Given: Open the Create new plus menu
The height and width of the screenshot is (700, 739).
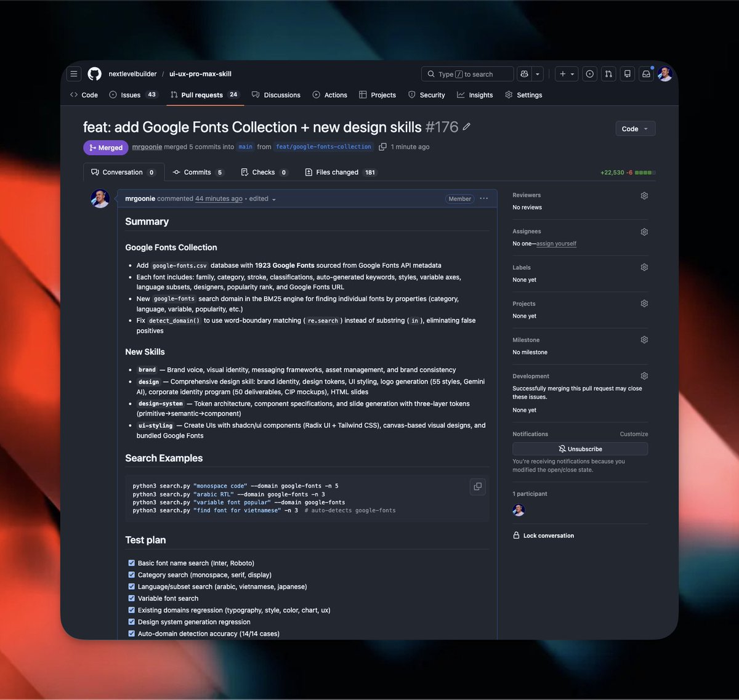Looking at the screenshot, I should pos(566,74).
